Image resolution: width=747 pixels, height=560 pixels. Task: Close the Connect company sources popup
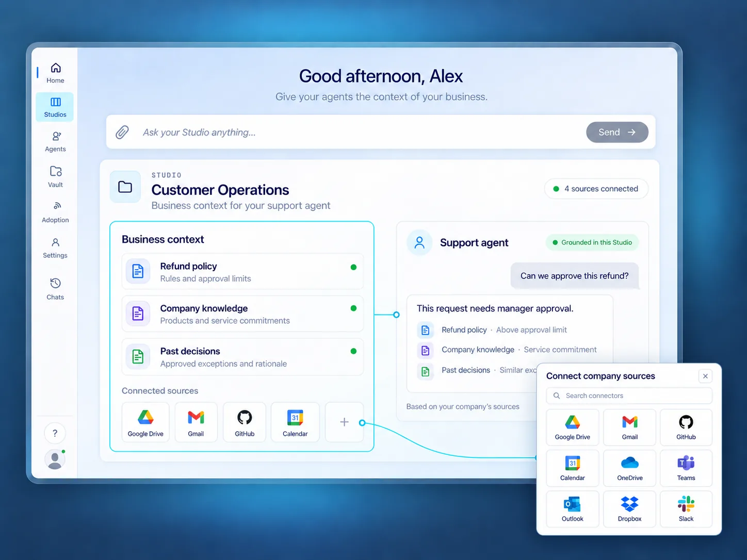coord(705,376)
